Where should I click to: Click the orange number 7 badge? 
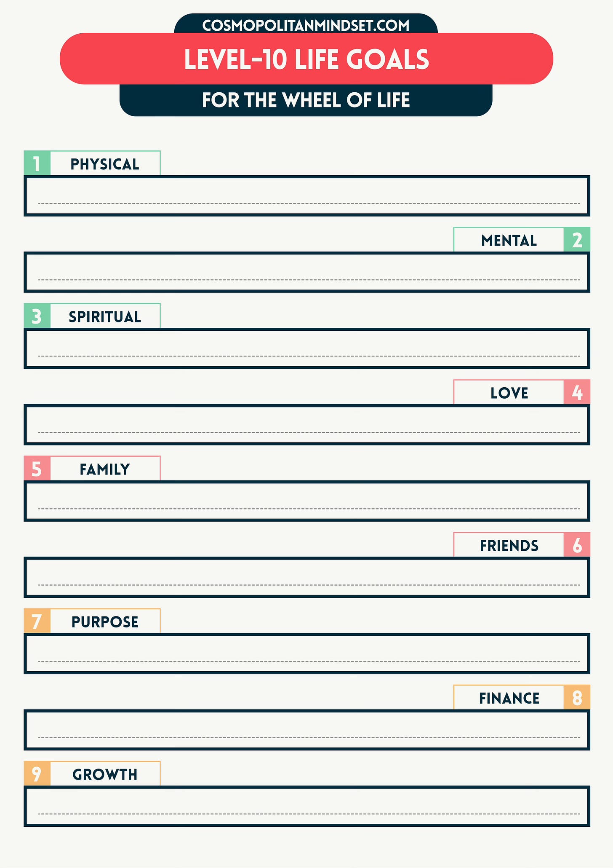coord(37,621)
